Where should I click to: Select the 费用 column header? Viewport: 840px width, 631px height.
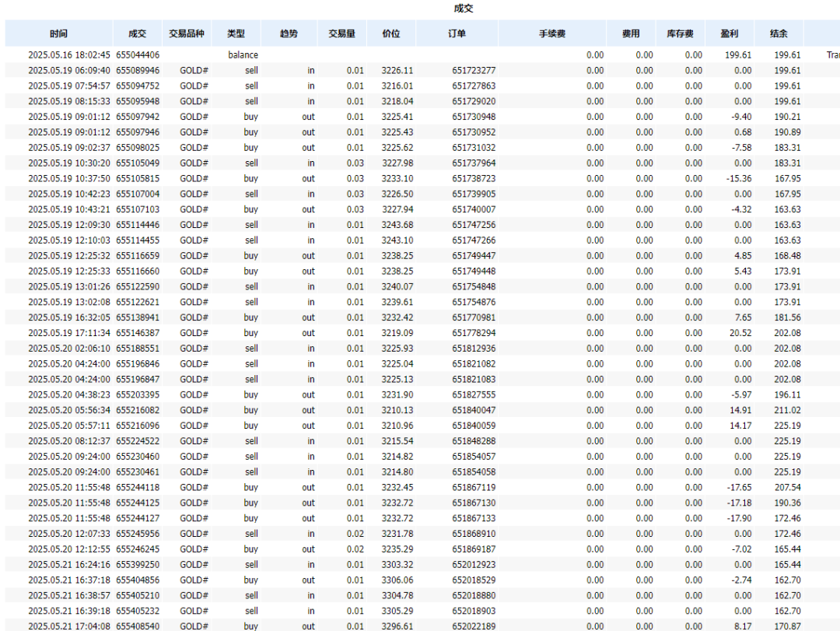click(631, 33)
